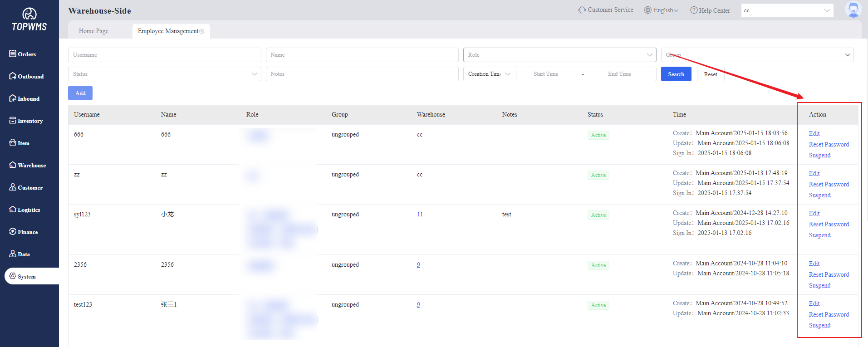The width and height of the screenshot is (868, 347).
Task: Click the Customer Service headset icon
Action: (582, 10)
